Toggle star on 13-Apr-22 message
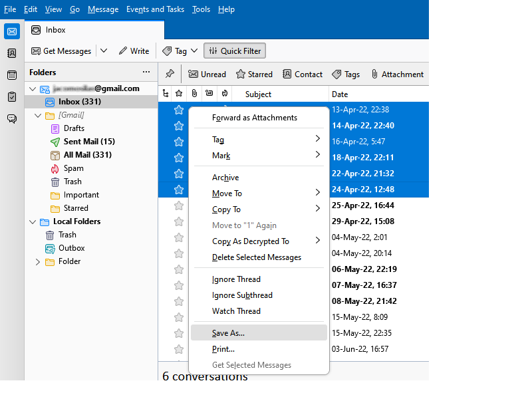 pos(179,110)
